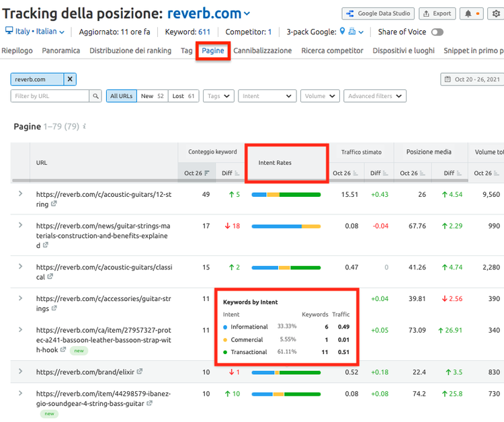Open the Dispositivi e luoghi tab
Image resolution: width=504 pixels, height=422 pixels.
(403, 51)
